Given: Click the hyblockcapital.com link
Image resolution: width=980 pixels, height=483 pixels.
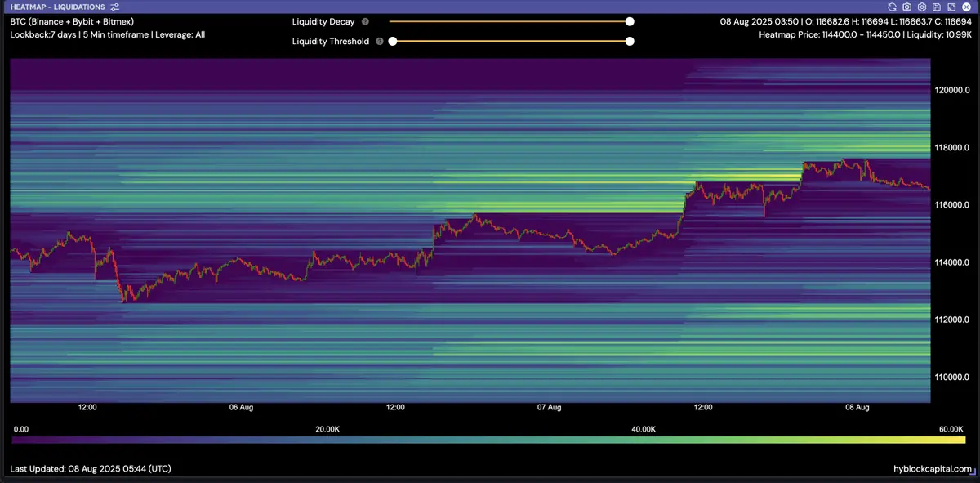Looking at the screenshot, I should [x=933, y=469].
